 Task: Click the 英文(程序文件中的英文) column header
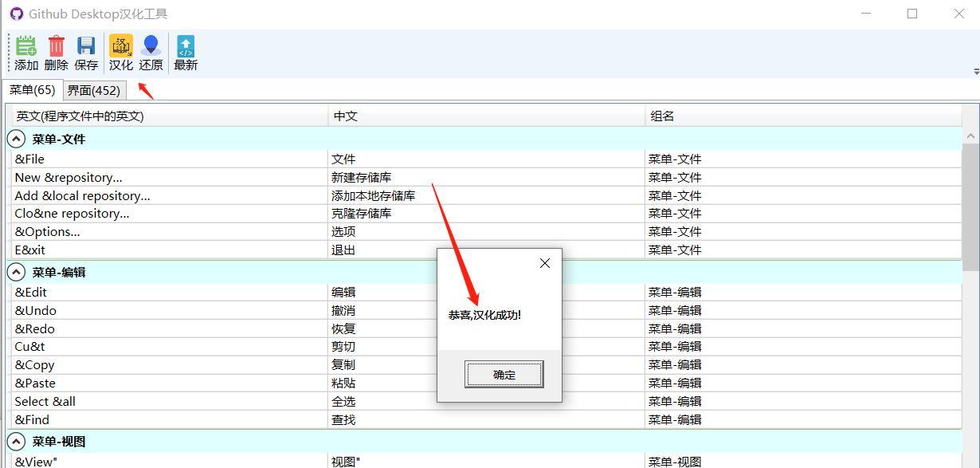pyautogui.click(x=169, y=116)
